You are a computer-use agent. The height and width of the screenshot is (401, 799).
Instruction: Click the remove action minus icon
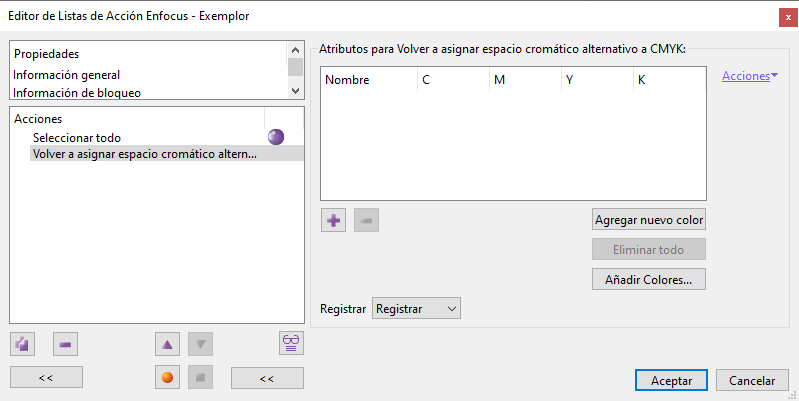pos(65,344)
